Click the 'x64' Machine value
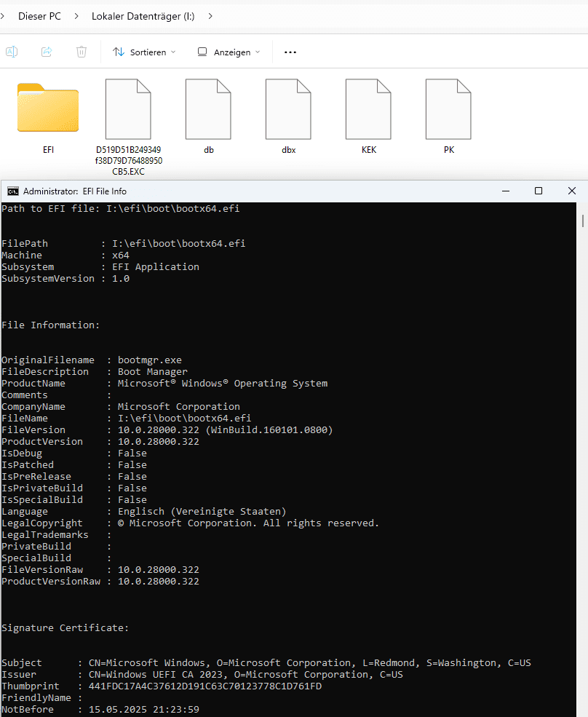The image size is (588, 717). pos(121,255)
